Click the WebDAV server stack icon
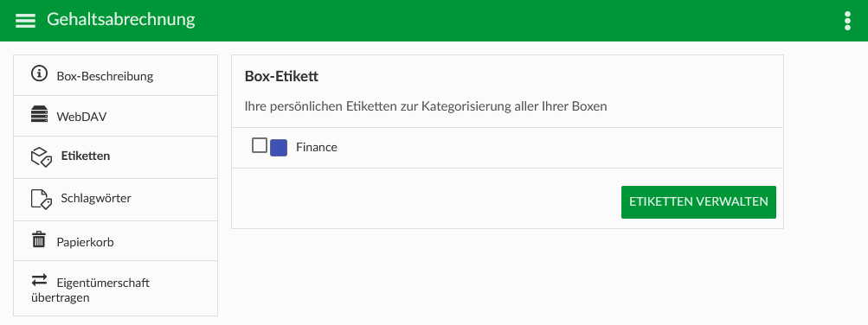The image size is (868, 325). coord(39,115)
